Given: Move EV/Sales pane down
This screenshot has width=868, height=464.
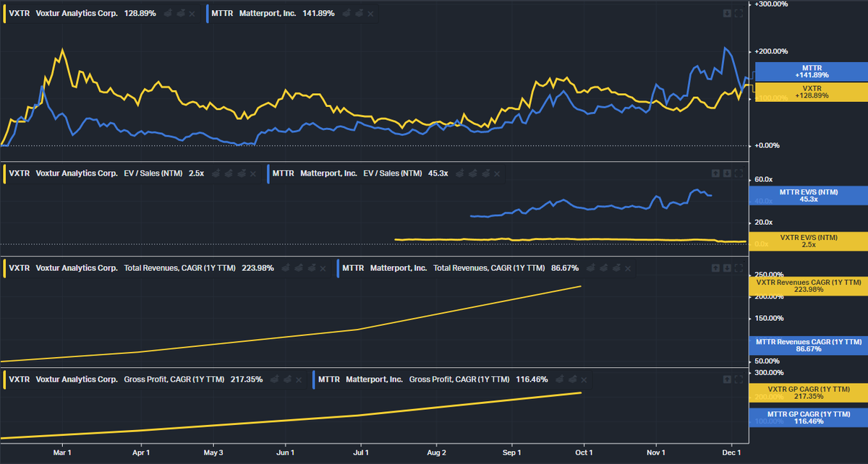Looking at the screenshot, I should (727, 173).
